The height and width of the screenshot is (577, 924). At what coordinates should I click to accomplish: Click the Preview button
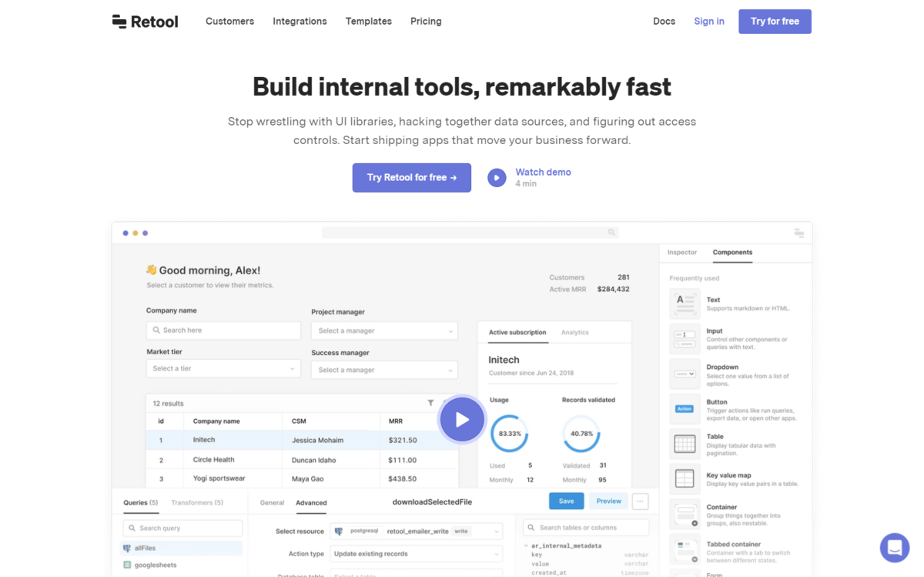pyautogui.click(x=608, y=501)
